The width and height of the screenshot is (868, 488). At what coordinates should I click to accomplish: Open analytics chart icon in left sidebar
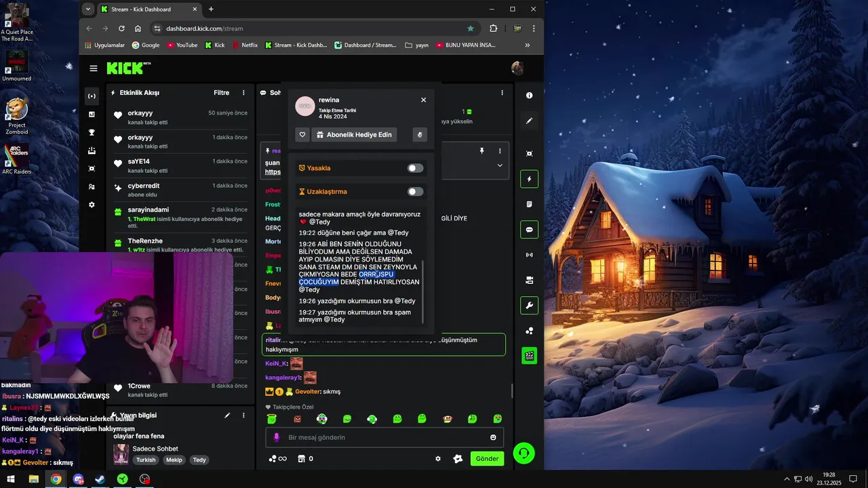92,115
